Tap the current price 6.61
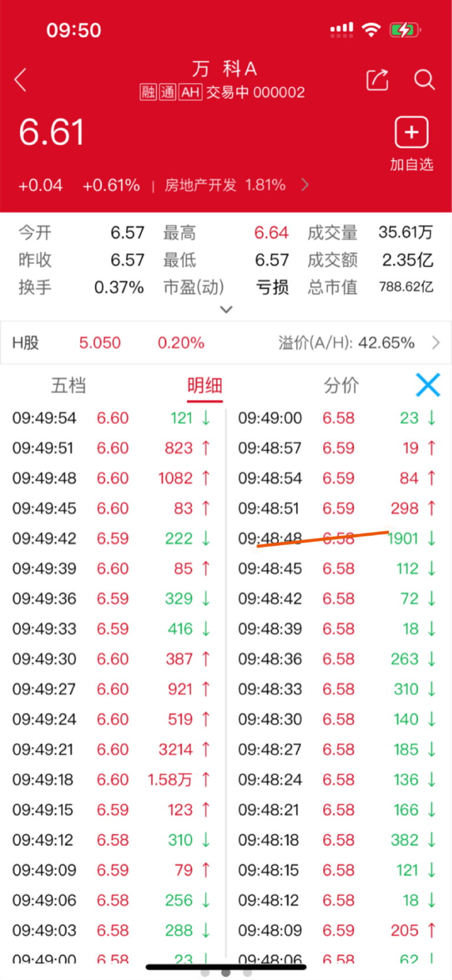The image size is (452, 980). pos(52,132)
